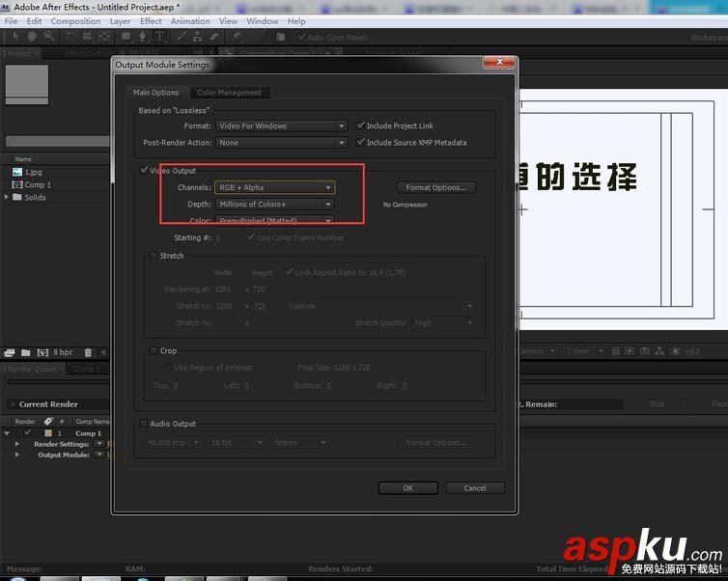Click the Comp 1 composition icon in Project panel
Viewport: 728px width, 581px height.
(x=17, y=184)
